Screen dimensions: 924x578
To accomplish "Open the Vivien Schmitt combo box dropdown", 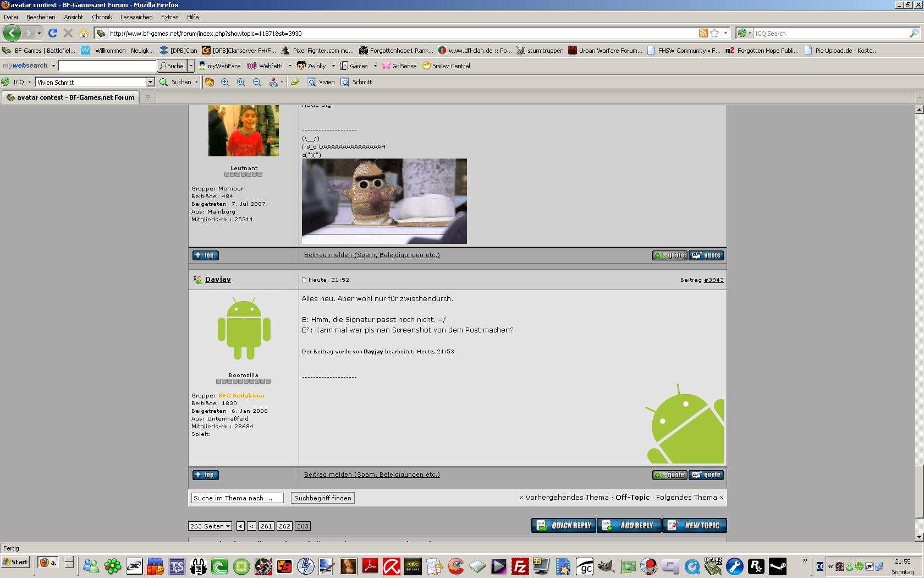I will coord(150,82).
